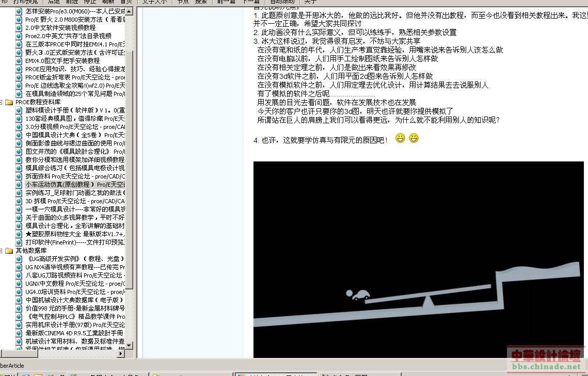Select the PROE教程资料库 folder label
The width and height of the screenshot is (588, 376).
tap(38, 102)
